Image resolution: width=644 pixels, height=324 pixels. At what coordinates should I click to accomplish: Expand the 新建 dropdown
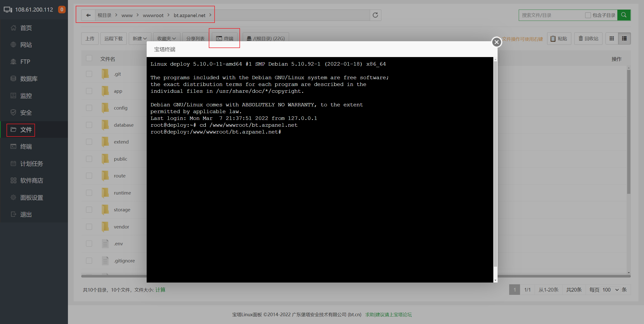[x=140, y=38]
